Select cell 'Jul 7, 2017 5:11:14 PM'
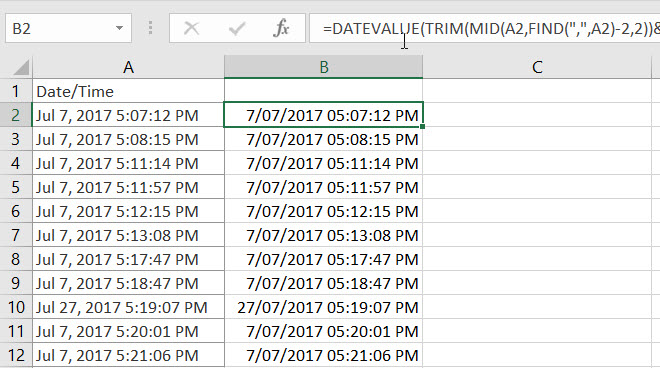660x368 pixels. (x=128, y=163)
